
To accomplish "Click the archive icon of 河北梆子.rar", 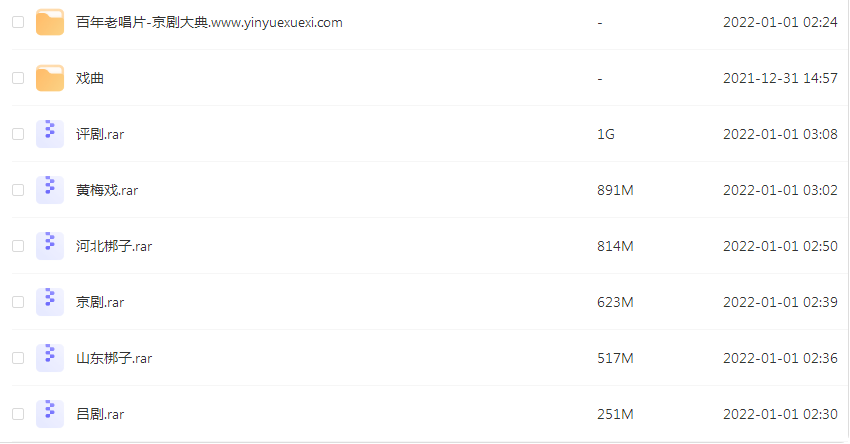I will (x=50, y=246).
